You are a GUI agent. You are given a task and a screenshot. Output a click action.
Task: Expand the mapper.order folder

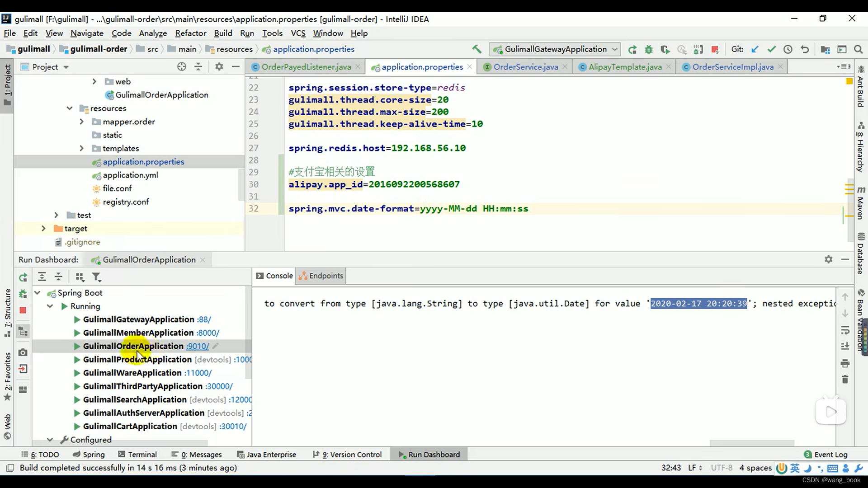pyautogui.click(x=81, y=122)
